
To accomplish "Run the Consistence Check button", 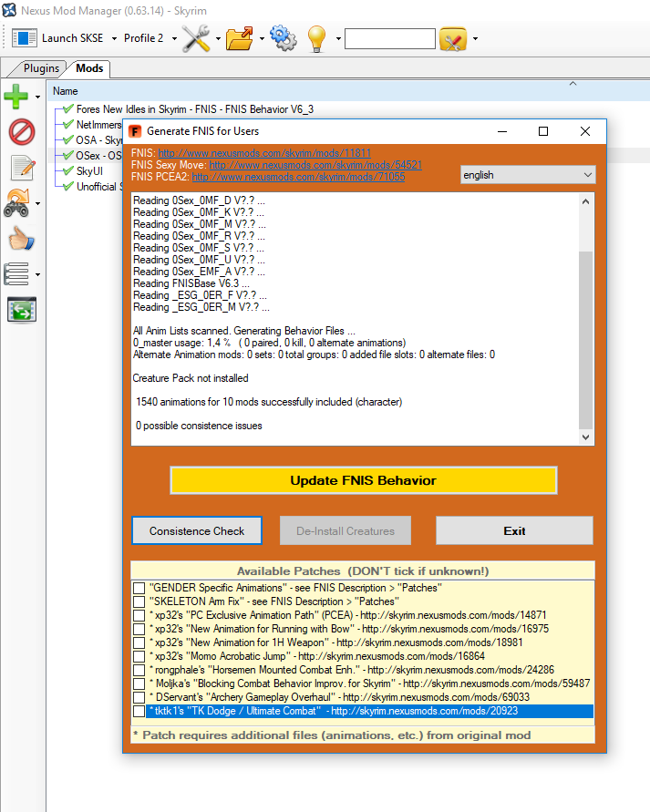I will (x=197, y=530).
